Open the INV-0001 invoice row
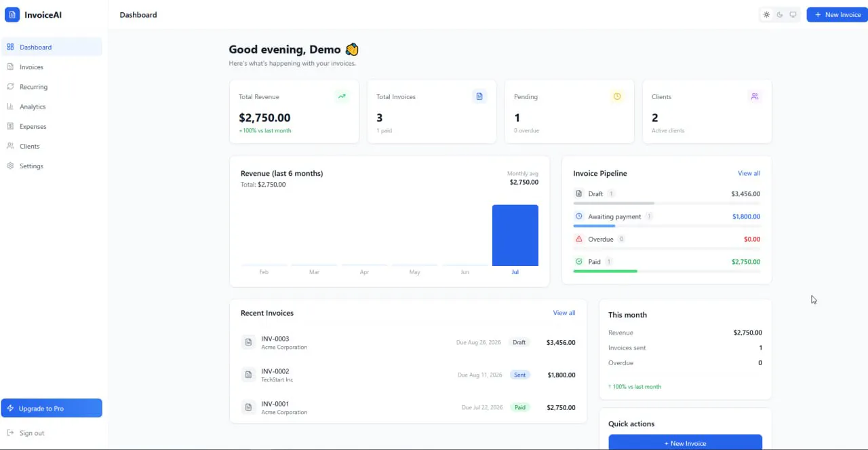Viewport: 868px width, 450px height. 408,407
